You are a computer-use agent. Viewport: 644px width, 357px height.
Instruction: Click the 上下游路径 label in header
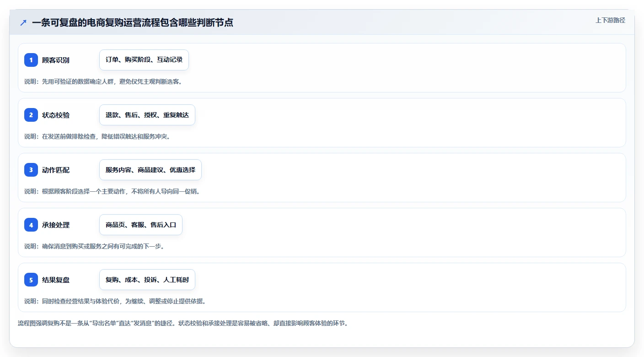coord(610,20)
